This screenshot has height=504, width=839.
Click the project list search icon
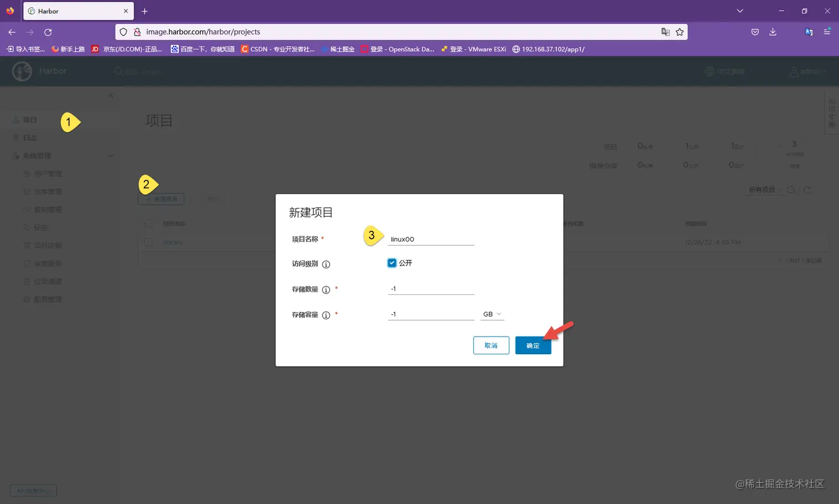coord(791,190)
